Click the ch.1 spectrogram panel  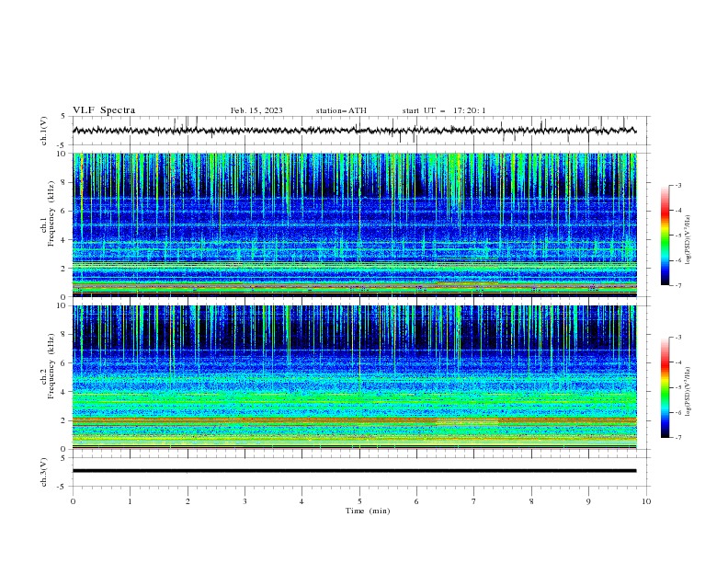[x=355, y=224]
